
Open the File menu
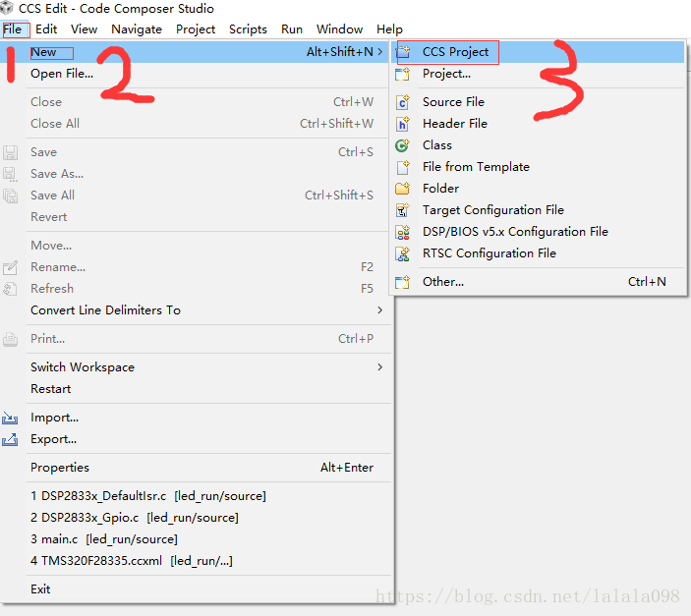(13, 29)
